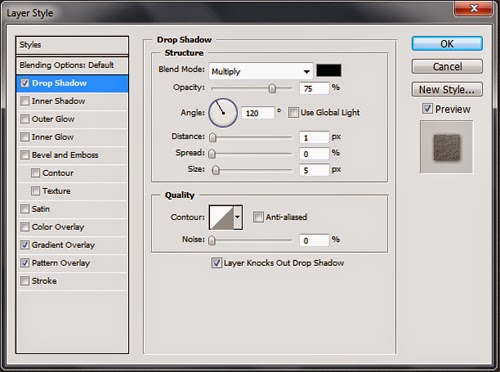Viewport: 500px width, 372px height.
Task: Click the Size slider handle
Action: [216, 170]
